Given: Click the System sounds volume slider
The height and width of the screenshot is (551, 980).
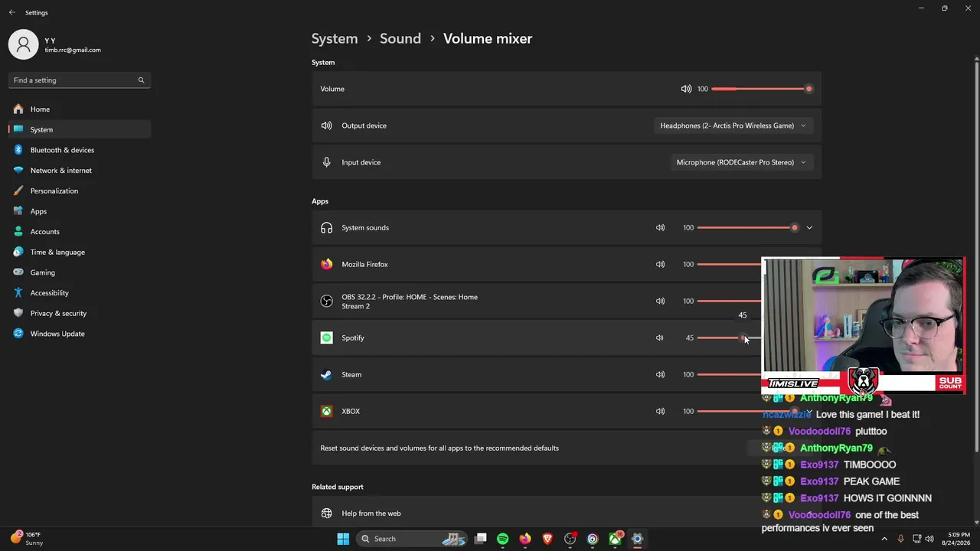Looking at the screenshot, I should (x=748, y=227).
